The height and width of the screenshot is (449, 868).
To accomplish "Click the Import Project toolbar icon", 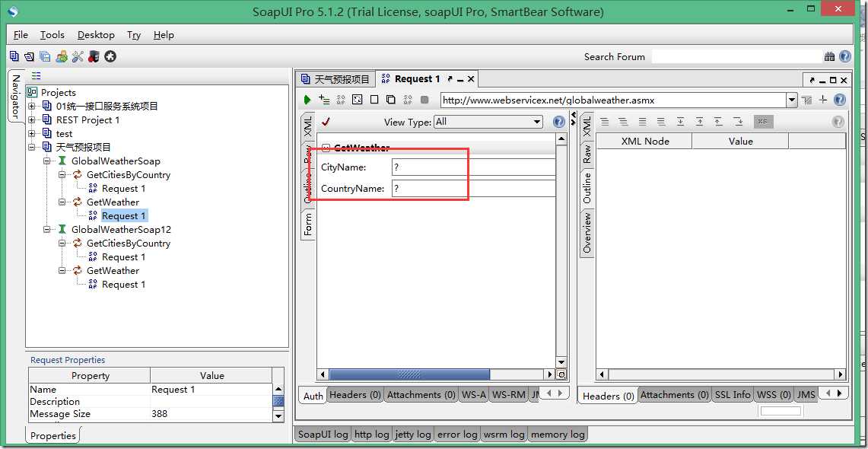I will [30, 56].
